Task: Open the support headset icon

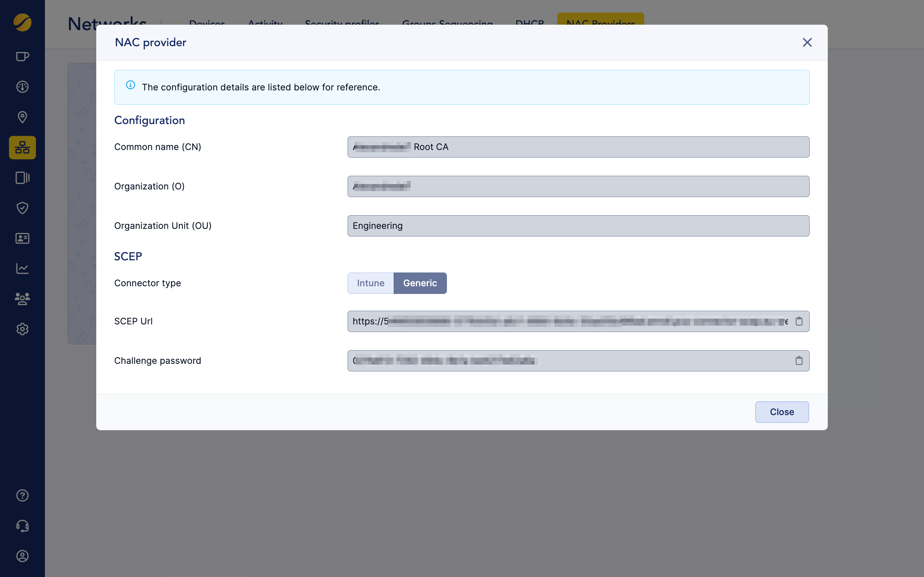Action: pos(22,526)
